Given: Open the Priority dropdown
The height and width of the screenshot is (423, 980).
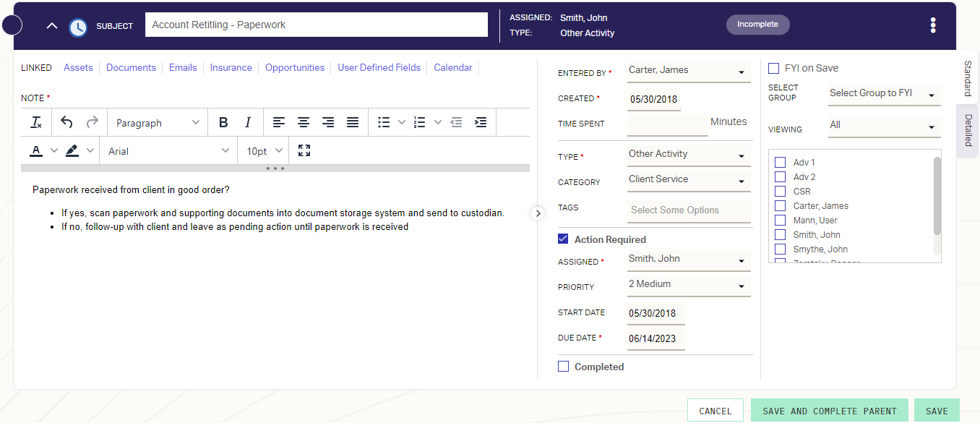Looking at the screenshot, I should pyautogui.click(x=689, y=285).
